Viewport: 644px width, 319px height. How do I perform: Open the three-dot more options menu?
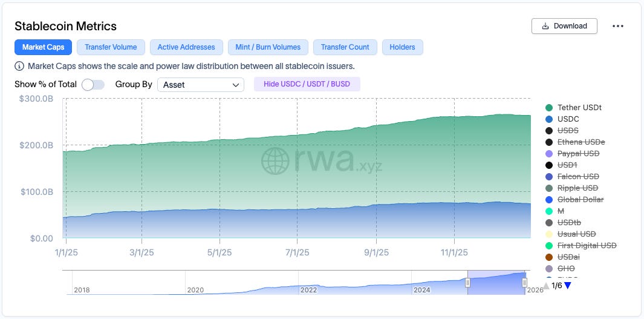pos(618,26)
